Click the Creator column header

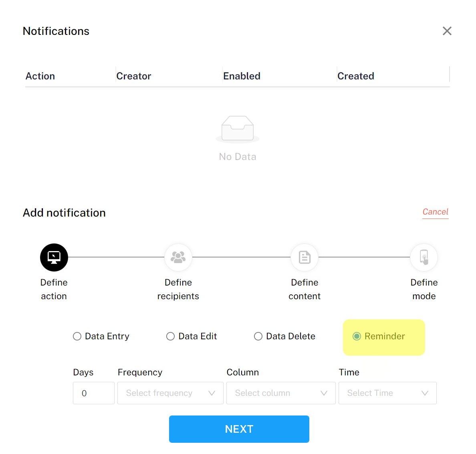point(134,76)
